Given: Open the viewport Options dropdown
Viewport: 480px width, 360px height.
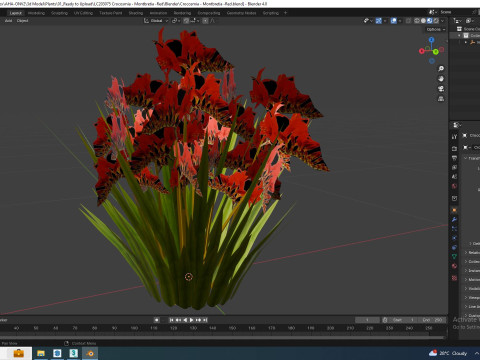Looking at the screenshot, I should (436, 29).
